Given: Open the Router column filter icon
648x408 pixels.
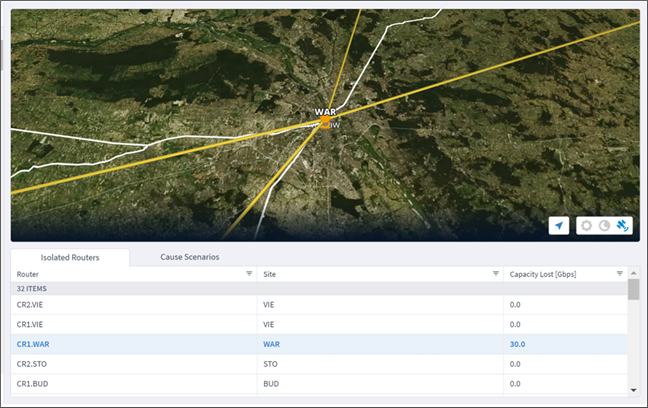Looking at the screenshot, I should click(249, 274).
